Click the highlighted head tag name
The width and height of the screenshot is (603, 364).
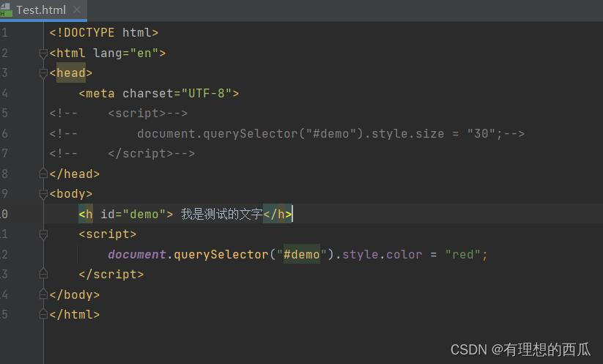click(x=71, y=73)
